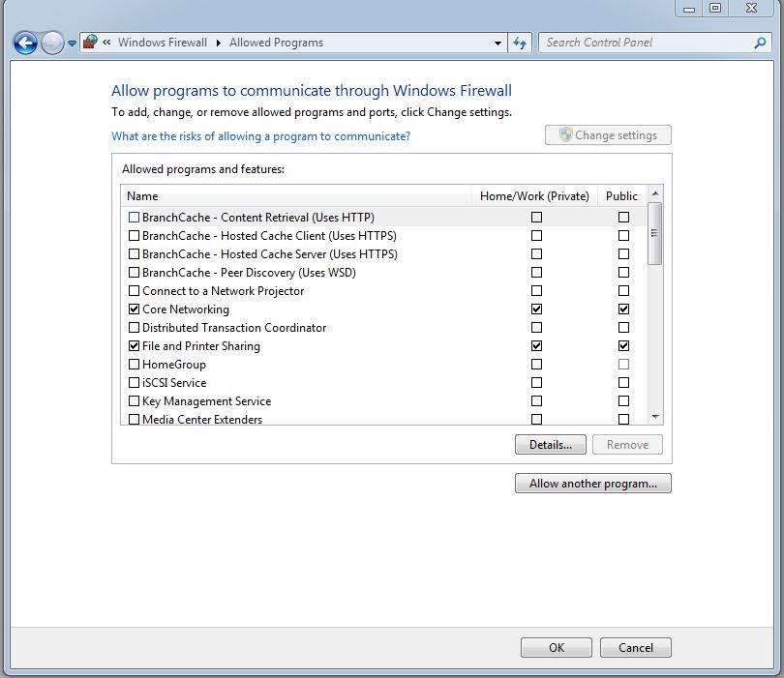The image size is (784, 678).
Task: Check iSCSI Service Public checkbox
Action: (623, 383)
